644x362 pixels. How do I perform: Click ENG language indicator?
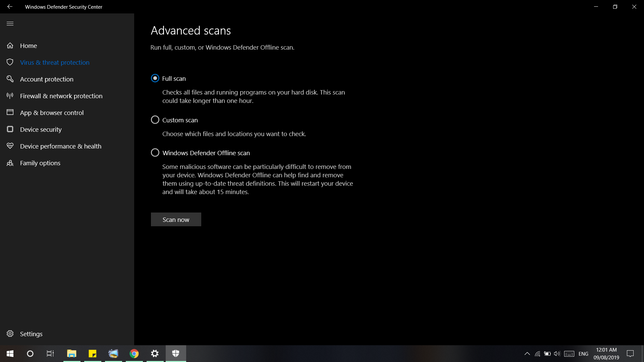(x=583, y=354)
